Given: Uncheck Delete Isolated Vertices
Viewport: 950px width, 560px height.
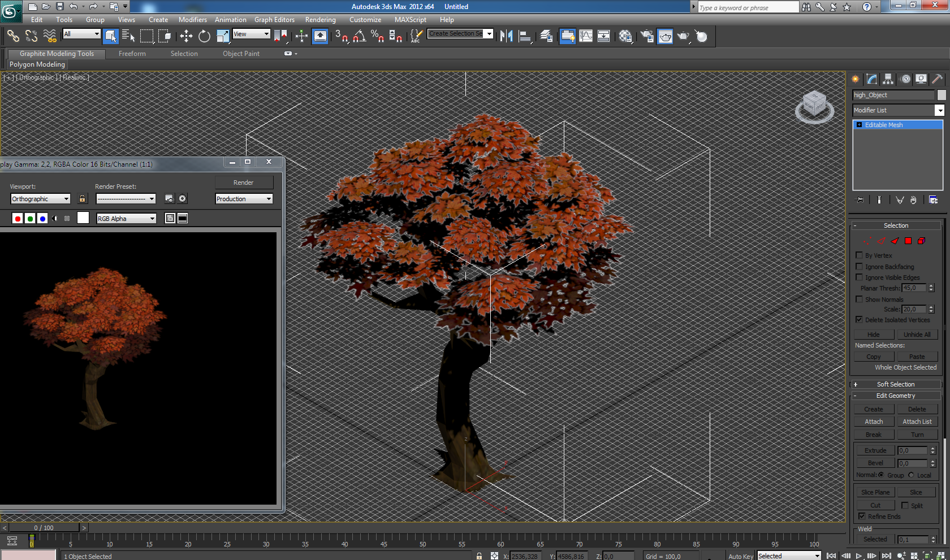Looking at the screenshot, I should (x=860, y=320).
